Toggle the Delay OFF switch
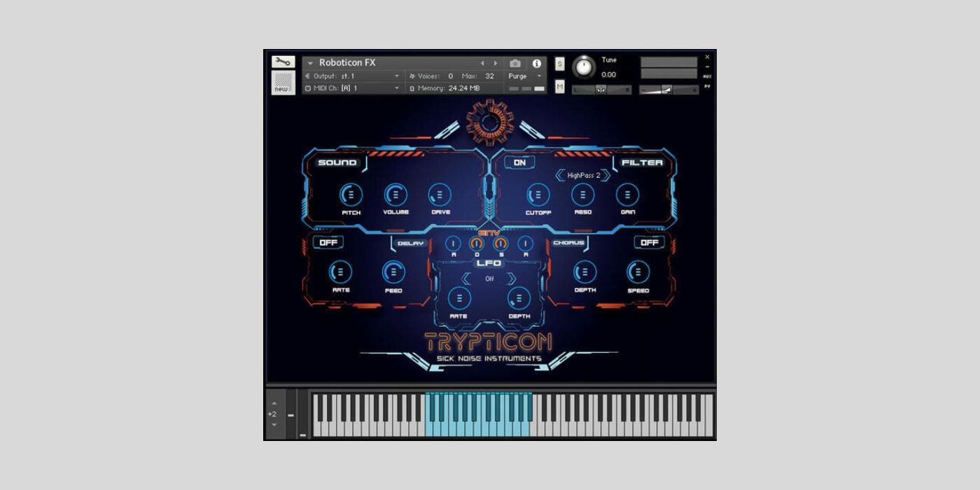Screen dimensions: 980x490 click(328, 242)
